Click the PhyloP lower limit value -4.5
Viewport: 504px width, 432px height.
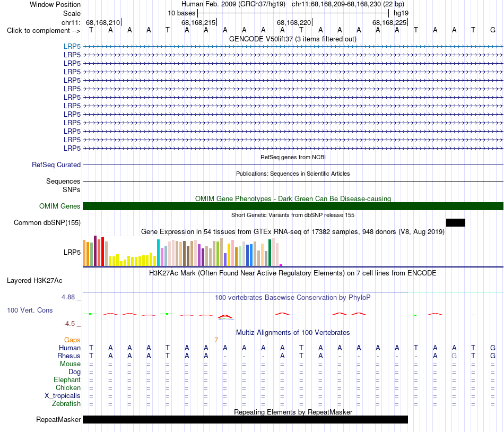[x=69, y=323]
